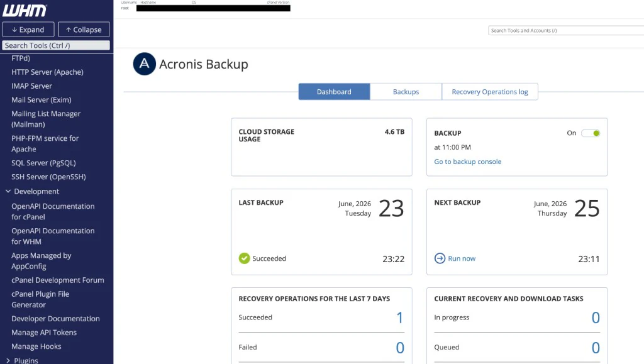644x364 pixels.
Task: Click the Acronis Backup logo icon
Action: pos(144,63)
